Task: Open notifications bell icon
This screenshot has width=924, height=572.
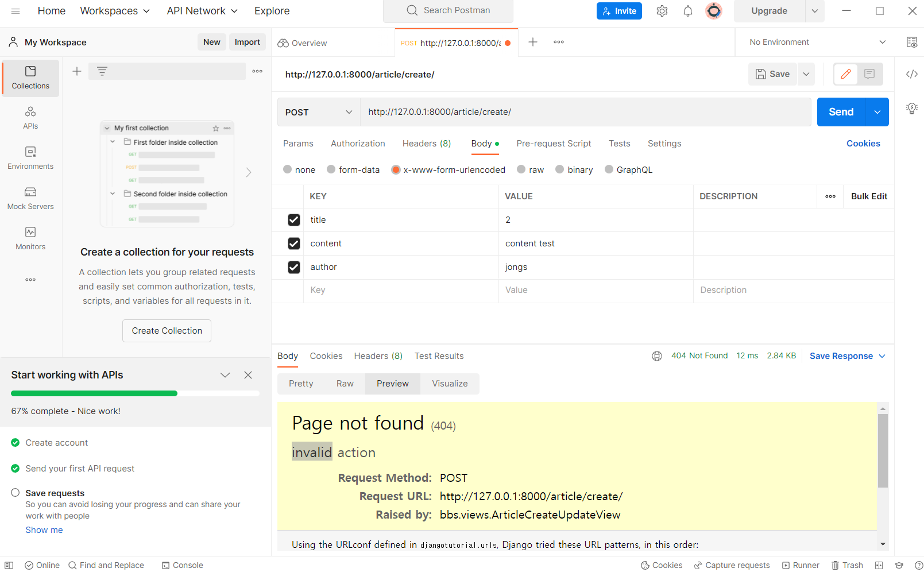Action: coord(688,11)
